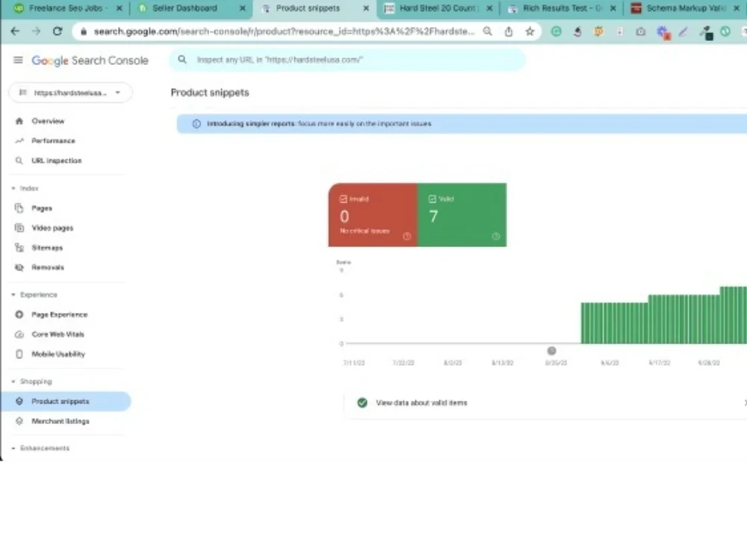Click the red Invalid 0 card
The image size is (747, 560).
point(373,215)
